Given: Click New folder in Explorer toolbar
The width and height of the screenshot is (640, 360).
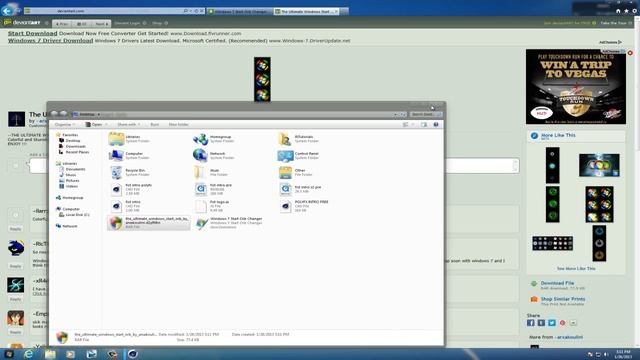Looking at the screenshot, I should (178, 124).
